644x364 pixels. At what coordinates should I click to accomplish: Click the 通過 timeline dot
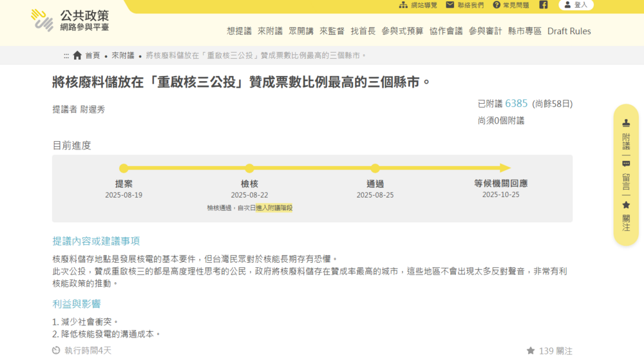375,168
